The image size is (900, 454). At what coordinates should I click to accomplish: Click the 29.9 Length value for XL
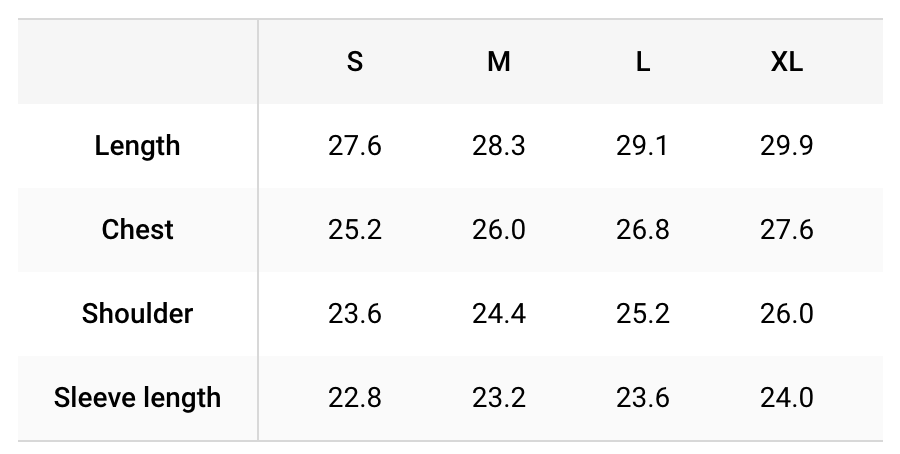coord(786,146)
